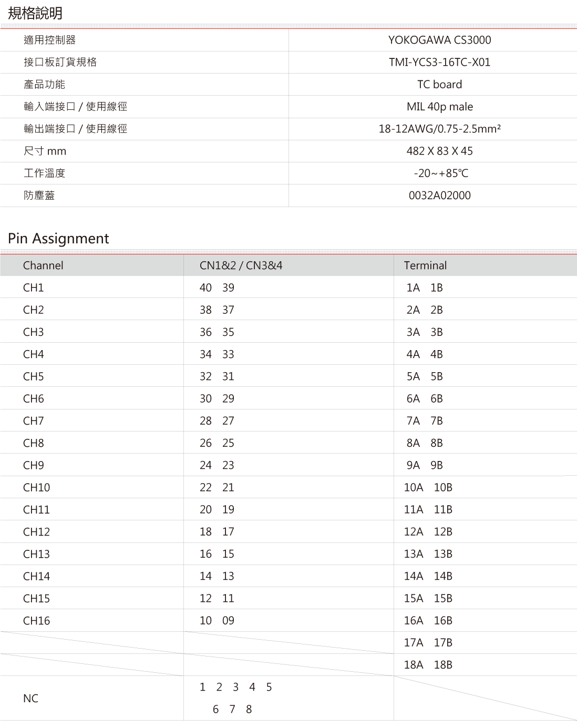Click the TMI-YCS3-16TC-X01 order code
This screenshot has height=728, width=577.
[439, 62]
